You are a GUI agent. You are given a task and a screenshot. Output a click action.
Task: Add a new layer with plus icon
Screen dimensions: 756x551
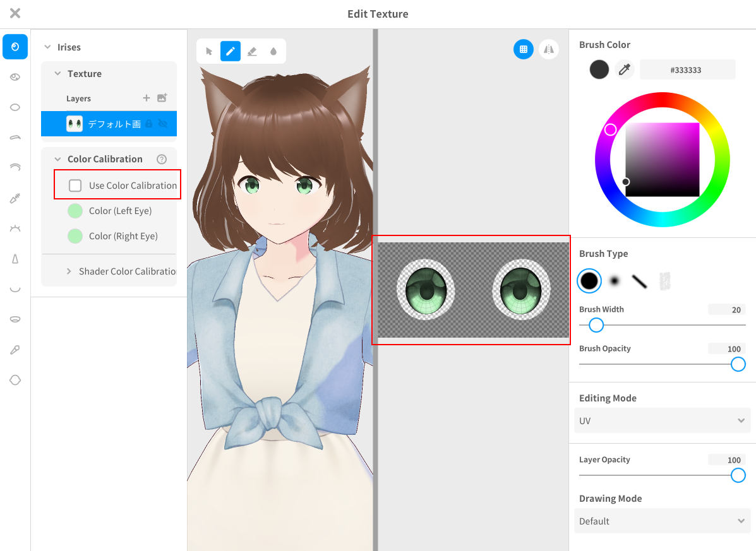click(x=147, y=98)
